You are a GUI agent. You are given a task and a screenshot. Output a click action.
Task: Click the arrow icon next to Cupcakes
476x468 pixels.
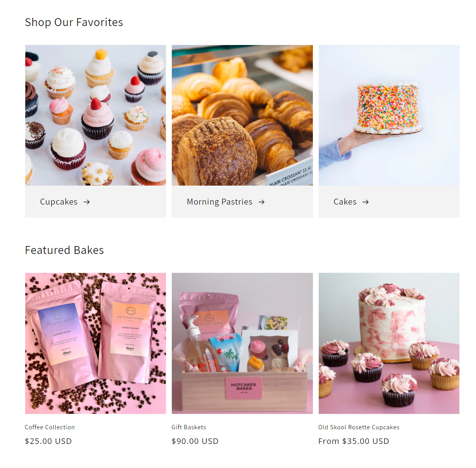click(x=87, y=202)
